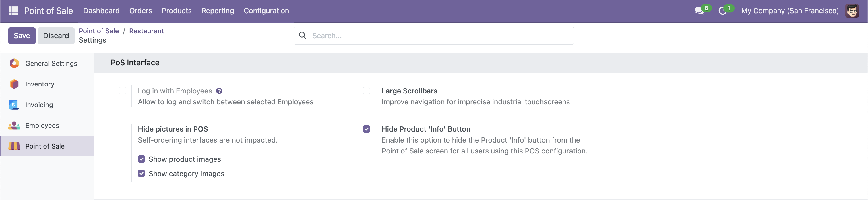Uncheck Show category images

[x=142, y=173]
